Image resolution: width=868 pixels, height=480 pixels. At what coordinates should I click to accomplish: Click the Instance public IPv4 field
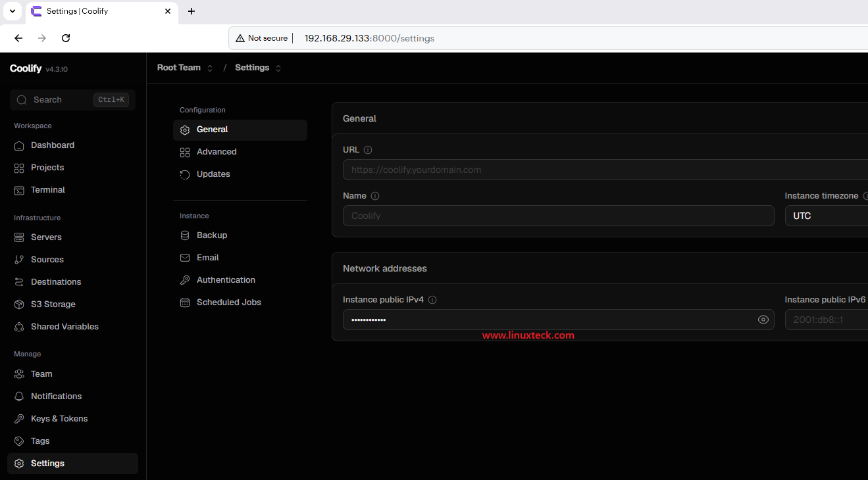coord(559,320)
